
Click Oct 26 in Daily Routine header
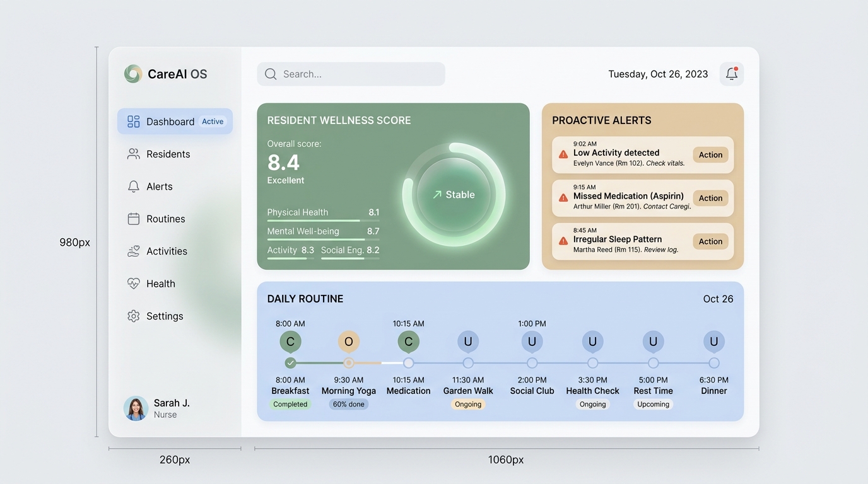718,299
